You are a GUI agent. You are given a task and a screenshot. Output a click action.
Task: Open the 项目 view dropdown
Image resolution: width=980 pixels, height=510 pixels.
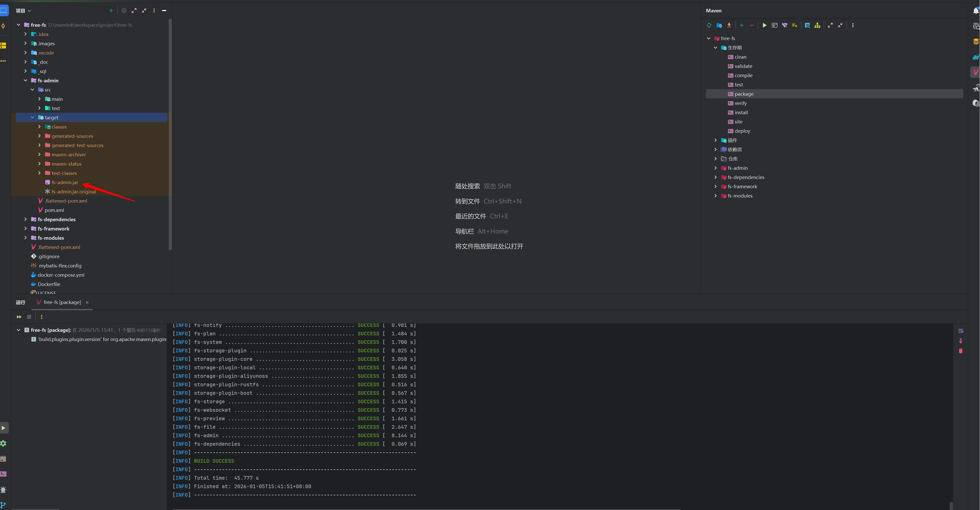click(x=24, y=11)
